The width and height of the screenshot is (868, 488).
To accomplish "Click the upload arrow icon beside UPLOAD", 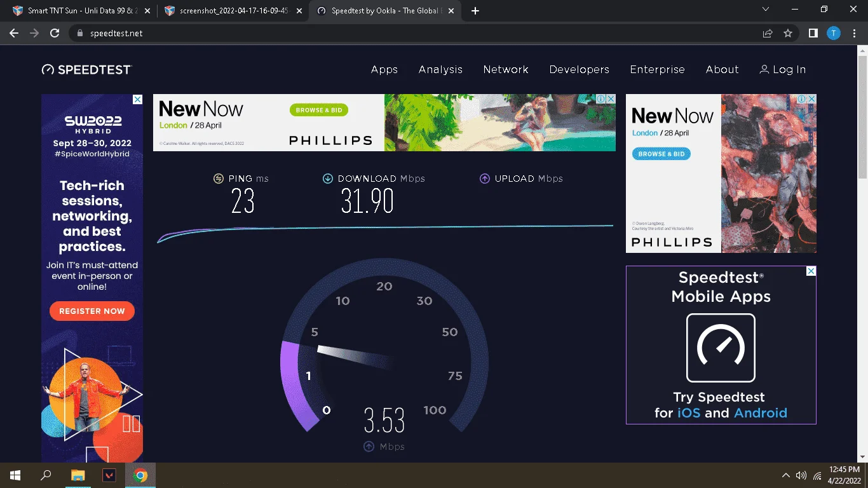I will coord(485,179).
